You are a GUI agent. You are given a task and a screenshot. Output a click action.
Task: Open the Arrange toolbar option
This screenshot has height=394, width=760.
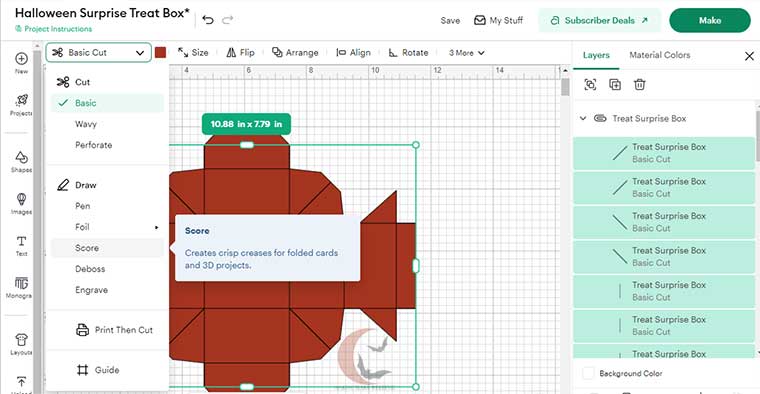(295, 52)
